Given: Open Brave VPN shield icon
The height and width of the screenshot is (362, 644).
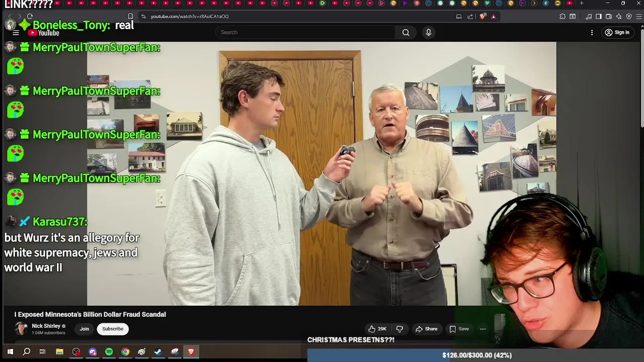Looking at the screenshot, I should click(629, 17).
